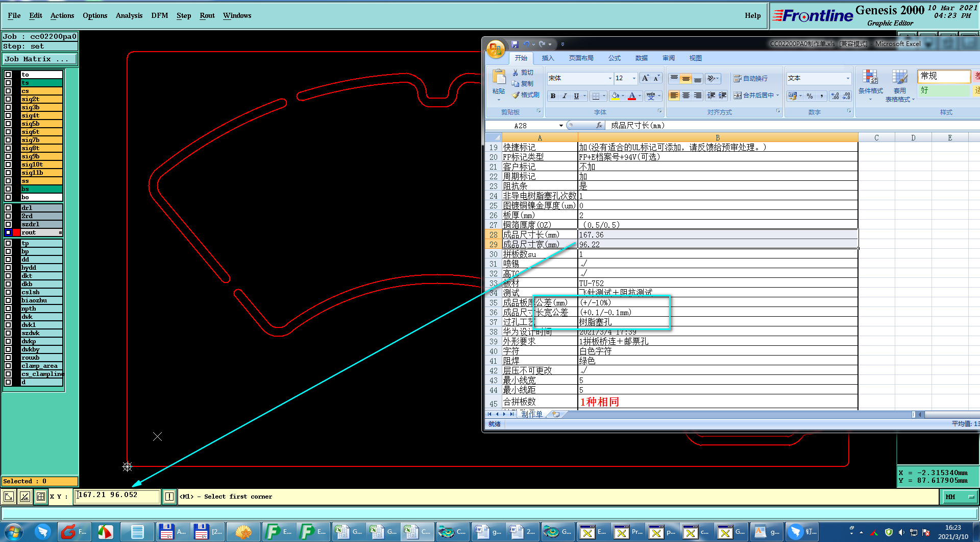This screenshot has height=542, width=980.
Task: Open the Genesis Rout menu
Action: [x=207, y=15]
